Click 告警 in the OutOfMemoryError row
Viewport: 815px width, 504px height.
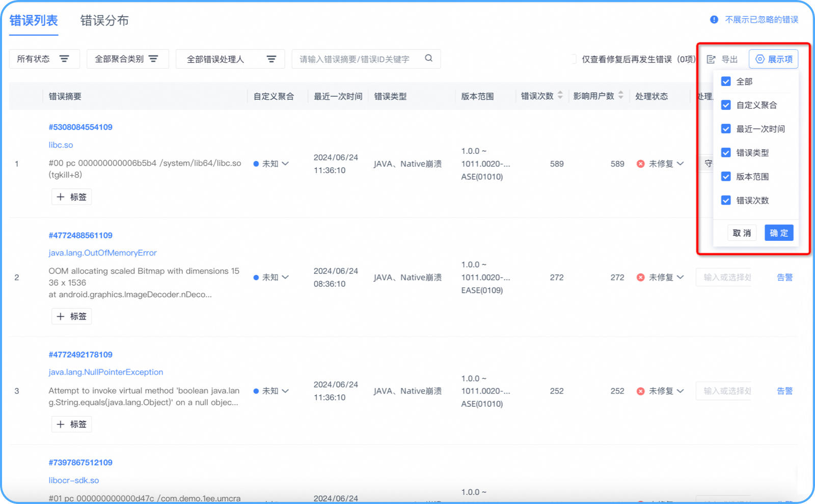pos(785,277)
